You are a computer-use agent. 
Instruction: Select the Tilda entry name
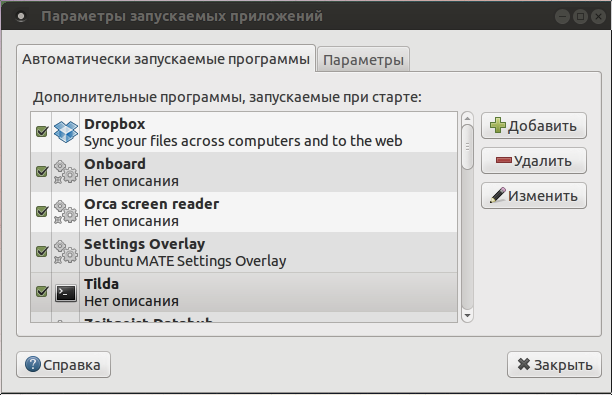pos(101,284)
